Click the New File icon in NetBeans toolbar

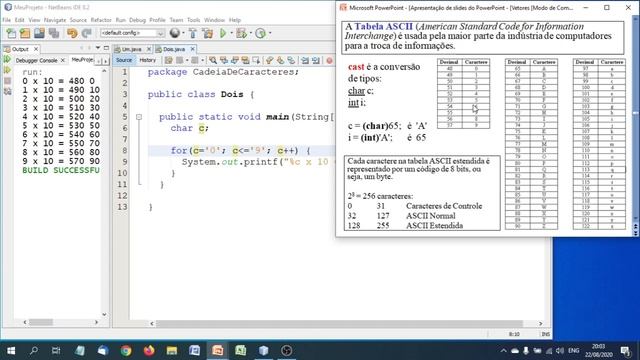point(11,33)
